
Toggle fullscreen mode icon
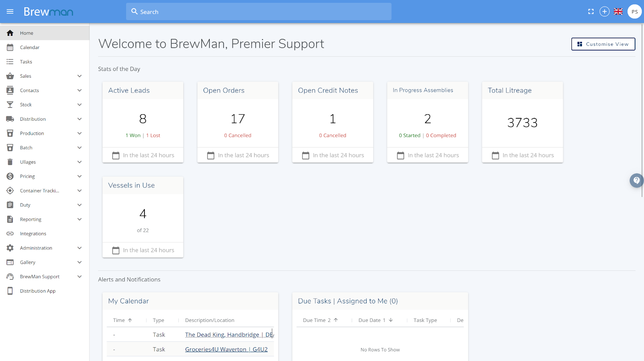tap(591, 12)
